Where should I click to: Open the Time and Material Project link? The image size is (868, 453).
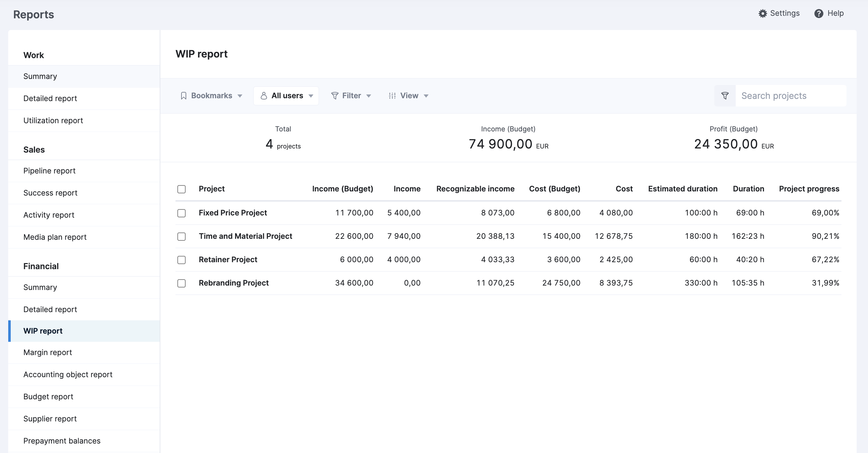(x=245, y=236)
